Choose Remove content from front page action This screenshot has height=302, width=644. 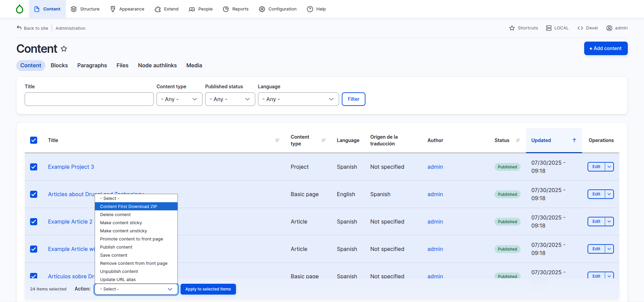pyautogui.click(x=136, y=263)
